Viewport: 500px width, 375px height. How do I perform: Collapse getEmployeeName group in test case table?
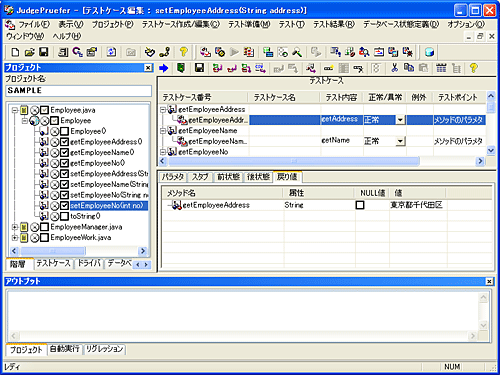click(163, 131)
